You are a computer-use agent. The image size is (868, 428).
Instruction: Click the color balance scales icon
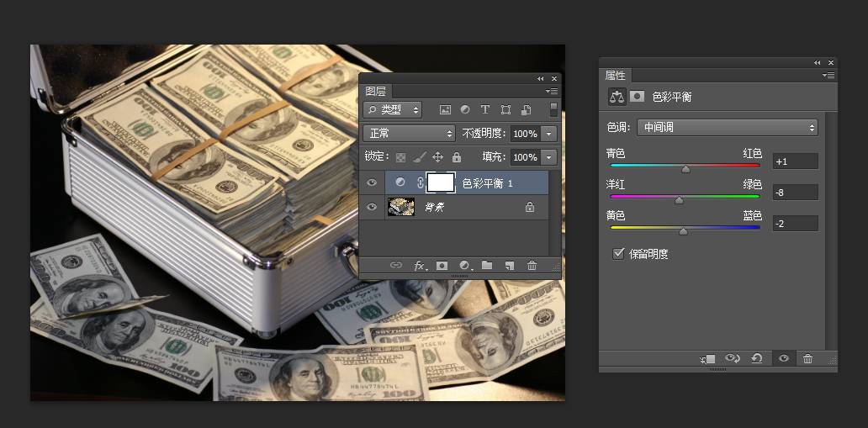click(x=617, y=97)
